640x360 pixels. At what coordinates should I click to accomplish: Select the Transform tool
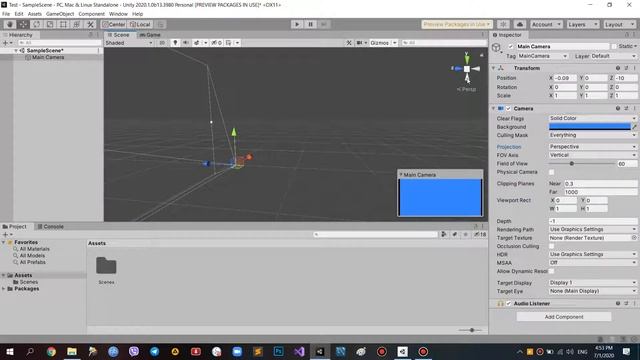(77, 24)
